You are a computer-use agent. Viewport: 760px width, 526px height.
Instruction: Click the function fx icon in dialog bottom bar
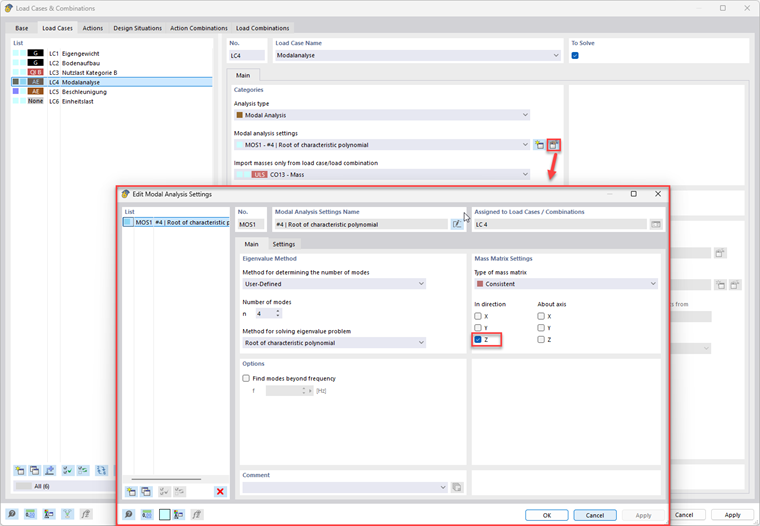196,514
